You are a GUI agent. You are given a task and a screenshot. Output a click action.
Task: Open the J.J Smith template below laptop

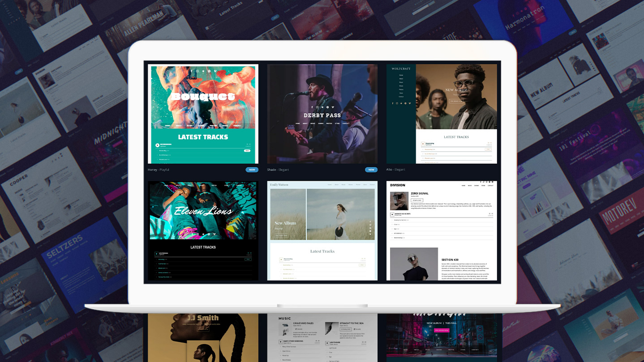[203, 338]
